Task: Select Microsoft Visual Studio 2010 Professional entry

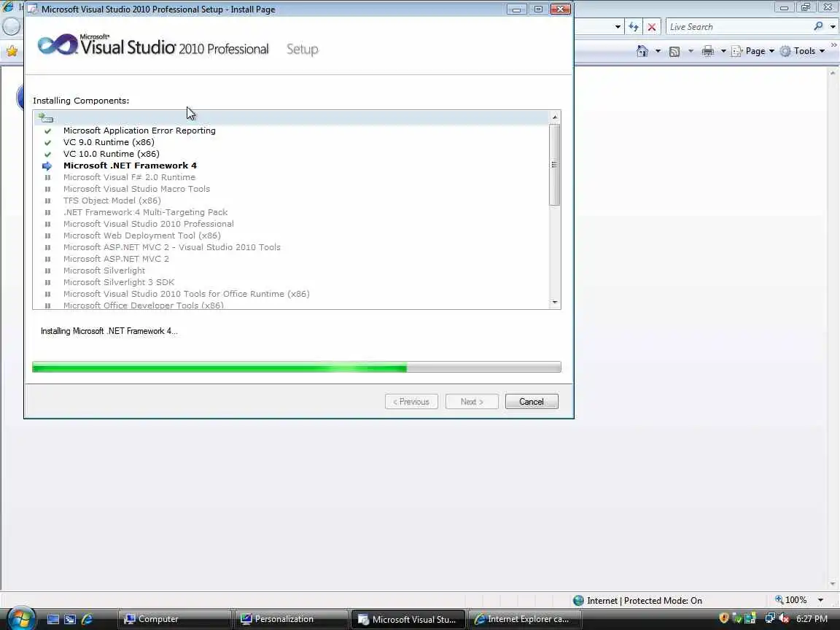Action: point(149,224)
